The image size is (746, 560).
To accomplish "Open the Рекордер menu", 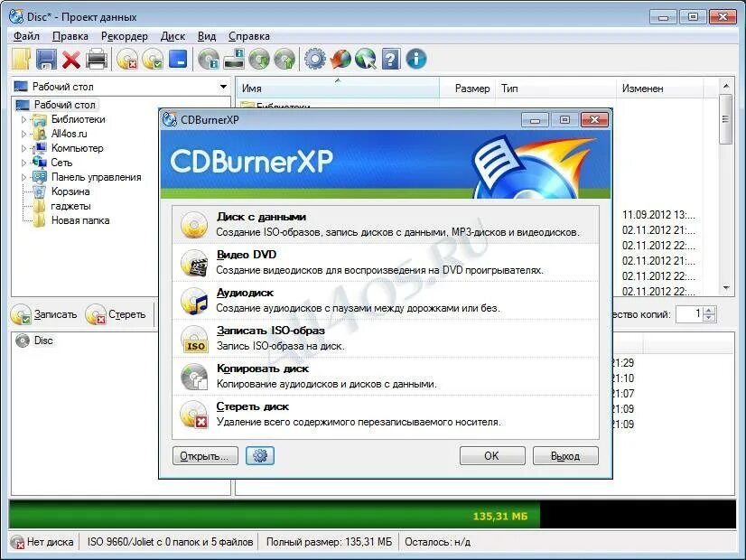I will click(125, 36).
